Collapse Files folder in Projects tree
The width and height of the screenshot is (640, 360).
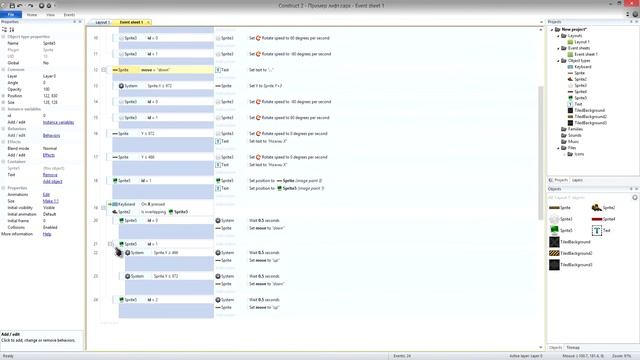[x=558, y=148]
